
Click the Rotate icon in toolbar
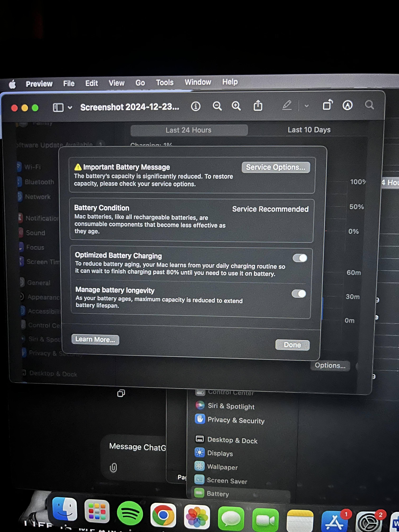coord(327,105)
